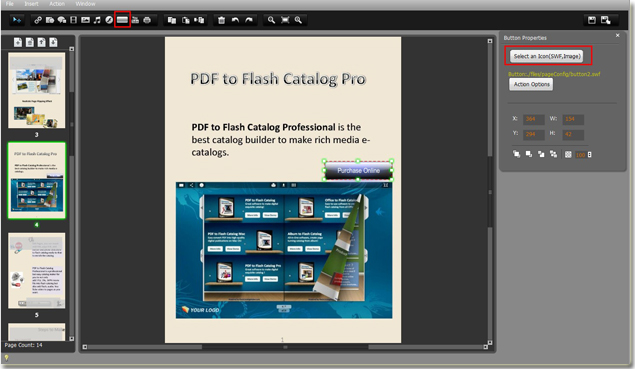Close the Button Properties panel
The image size is (635, 369).
click(x=617, y=36)
